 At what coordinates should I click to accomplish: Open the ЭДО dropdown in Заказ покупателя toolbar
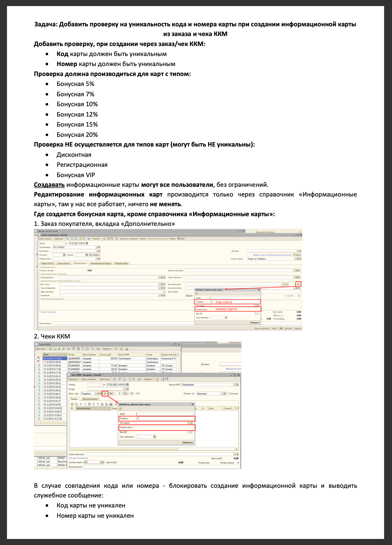coord(181,239)
